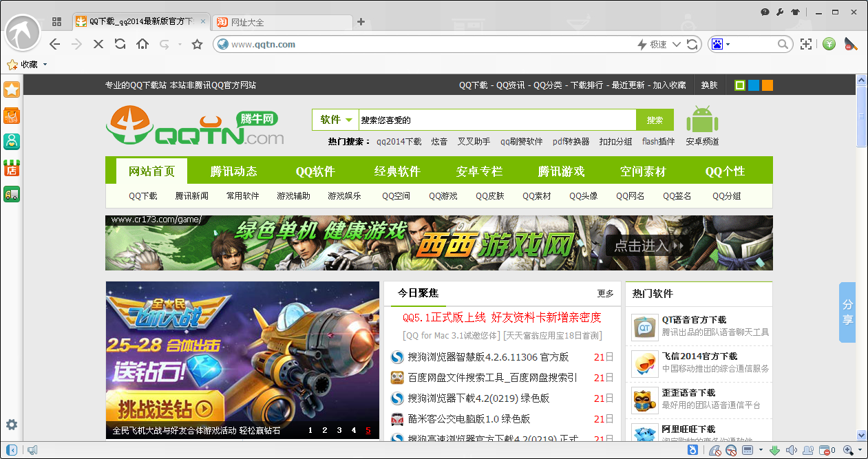Close the QQ下载 tab
This screenshot has width=868, height=459.
[x=202, y=21]
